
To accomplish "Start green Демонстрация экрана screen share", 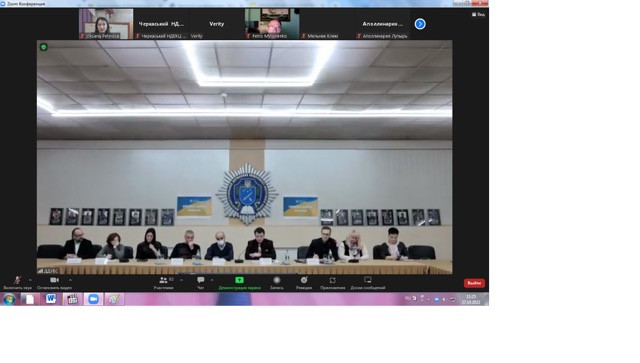I will point(240,283).
